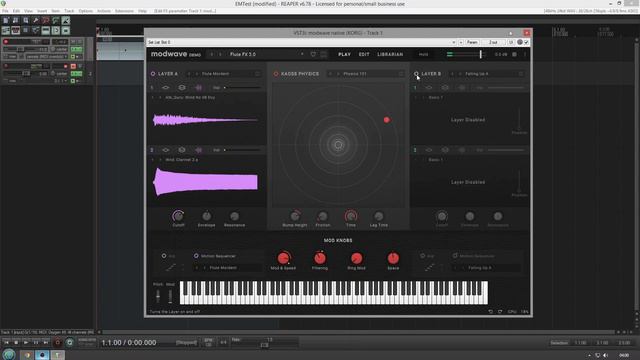Click the save icon beside the heart
Screen dimensions: 640x360
[x=324, y=54]
